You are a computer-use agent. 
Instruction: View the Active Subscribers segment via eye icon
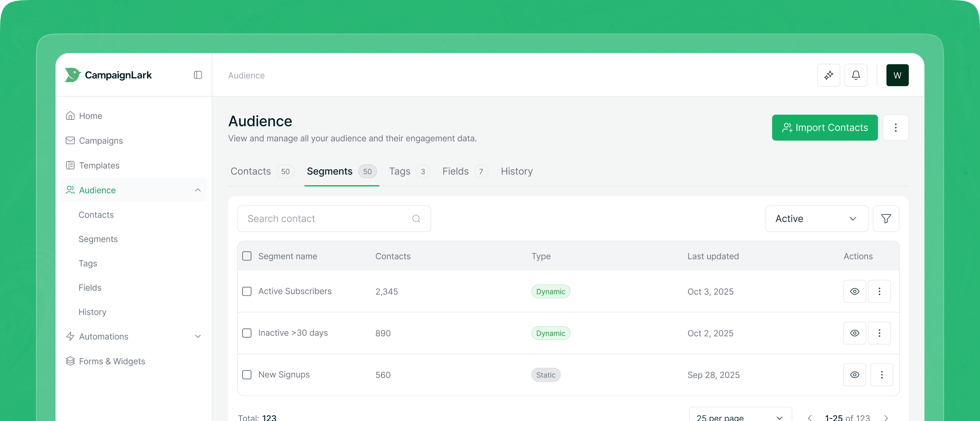855,291
